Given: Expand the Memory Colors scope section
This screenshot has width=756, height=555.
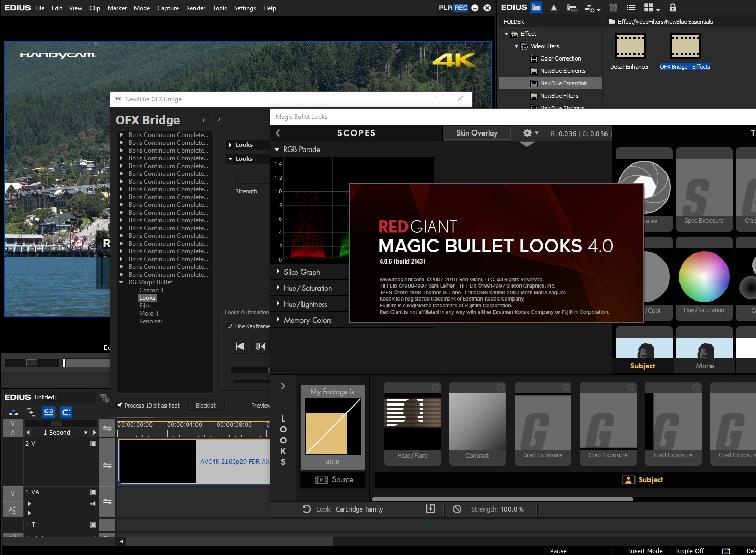Looking at the screenshot, I should point(278,319).
